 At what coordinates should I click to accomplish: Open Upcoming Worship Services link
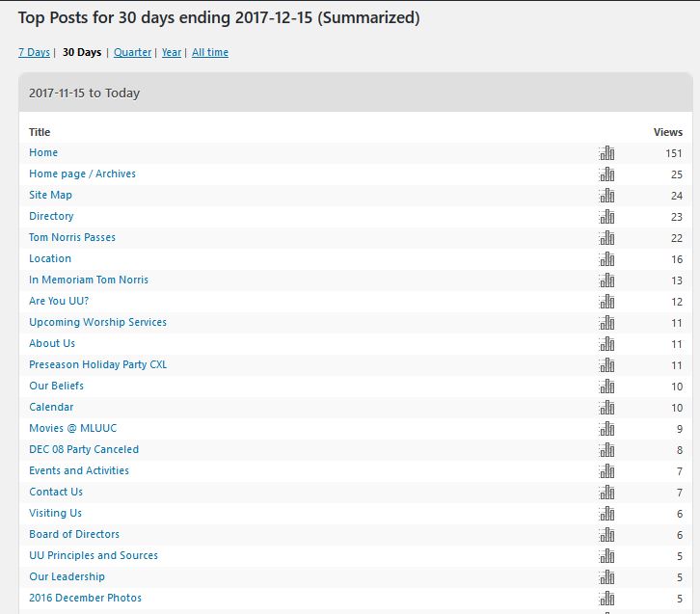click(x=97, y=322)
